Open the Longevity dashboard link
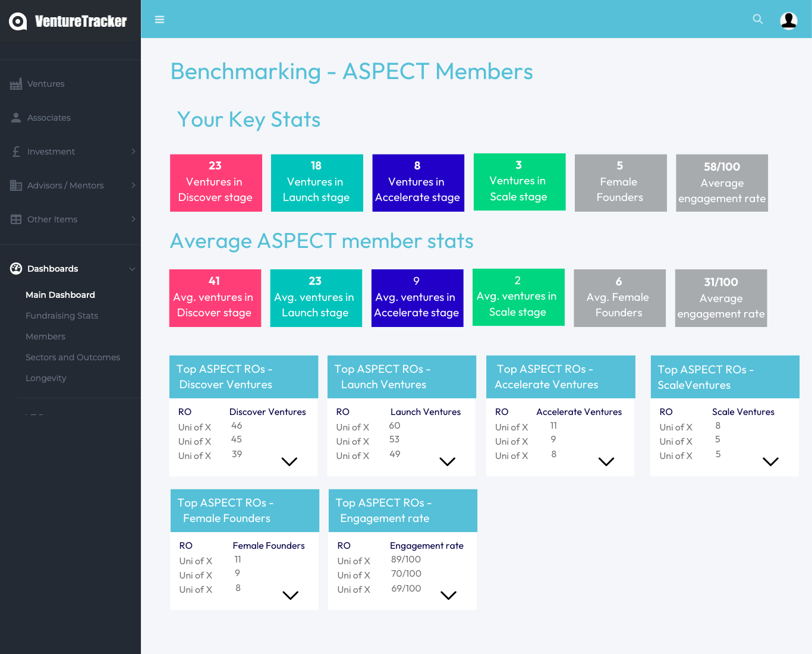Viewport: 812px width, 654px height. [46, 378]
